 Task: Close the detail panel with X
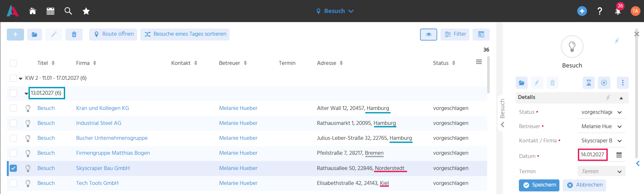pos(637,34)
